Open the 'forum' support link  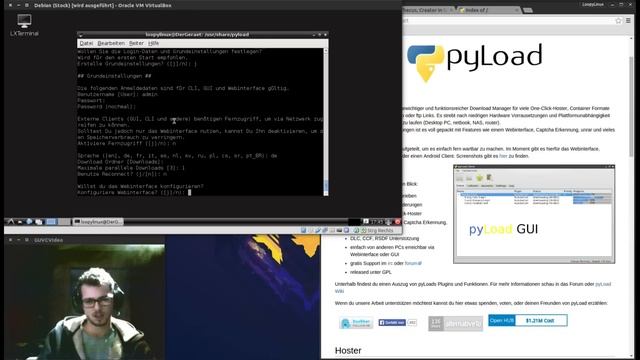point(413,263)
